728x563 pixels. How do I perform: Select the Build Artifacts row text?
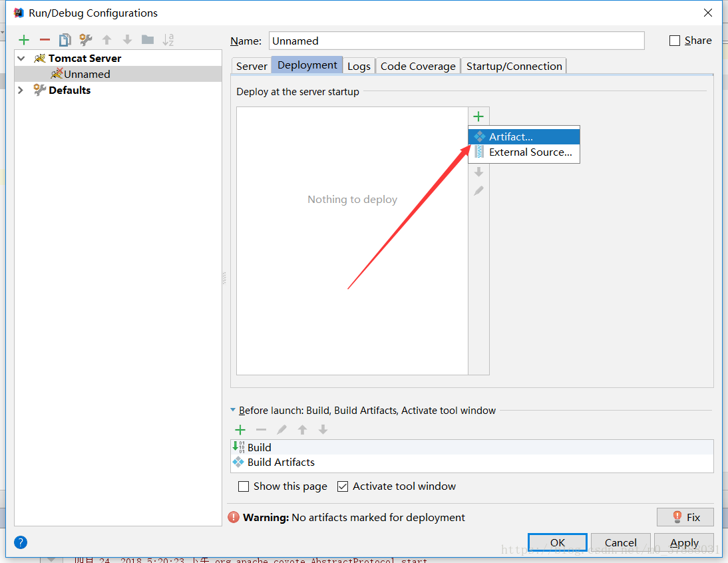point(281,463)
